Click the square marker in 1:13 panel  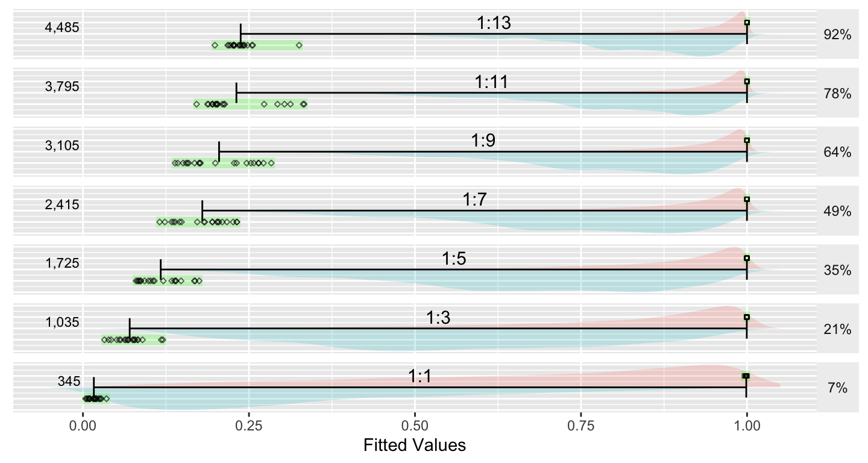click(747, 22)
